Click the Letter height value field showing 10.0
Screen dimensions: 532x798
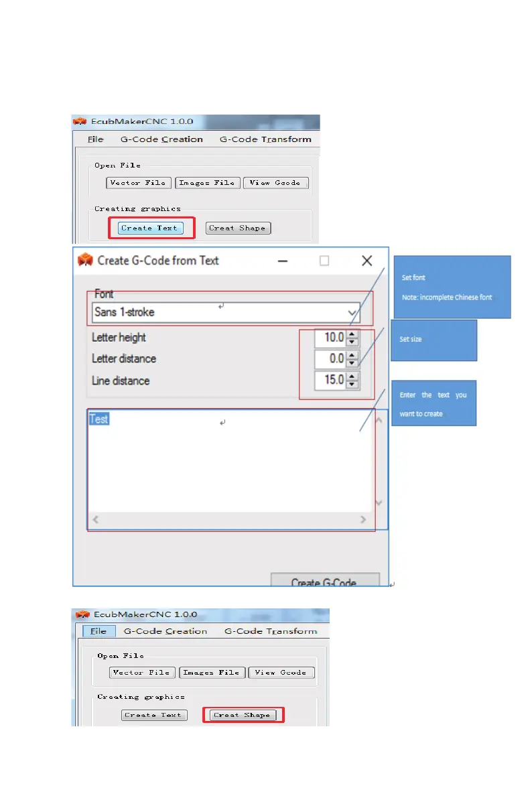tap(330, 338)
